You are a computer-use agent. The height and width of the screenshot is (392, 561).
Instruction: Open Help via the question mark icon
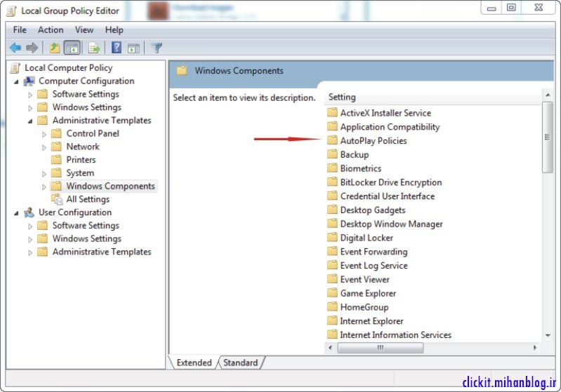(x=117, y=48)
